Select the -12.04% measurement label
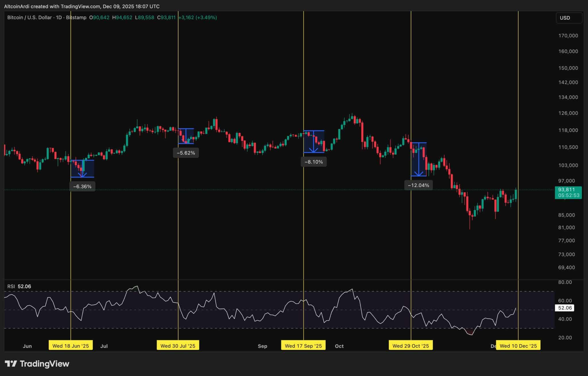This screenshot has height=376, width=588. 418,185
